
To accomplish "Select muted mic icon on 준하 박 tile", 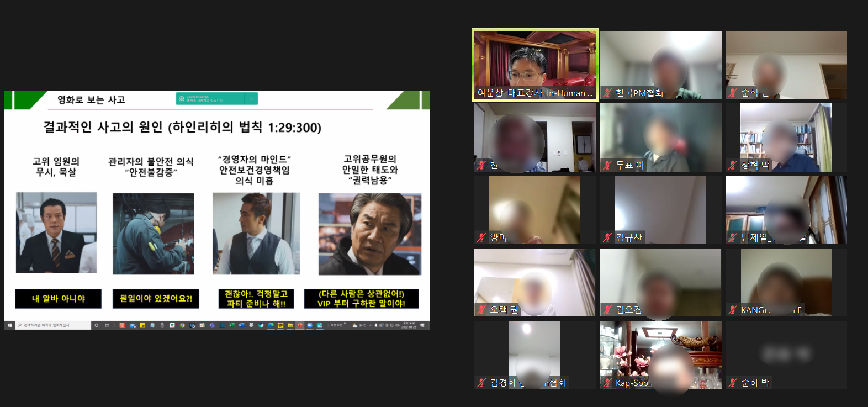I will pos(733,383).
